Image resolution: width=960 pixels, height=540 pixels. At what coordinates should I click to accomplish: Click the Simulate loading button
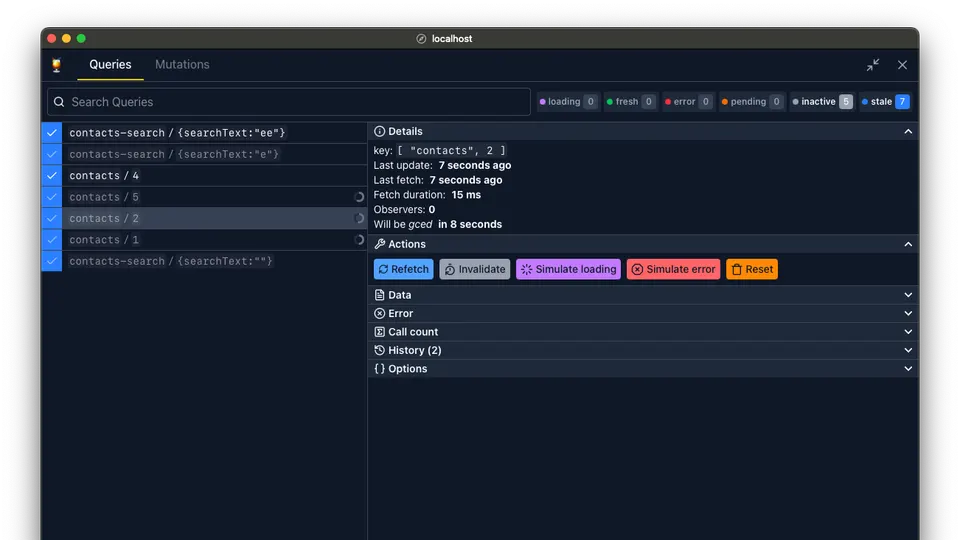coord(568,269)
